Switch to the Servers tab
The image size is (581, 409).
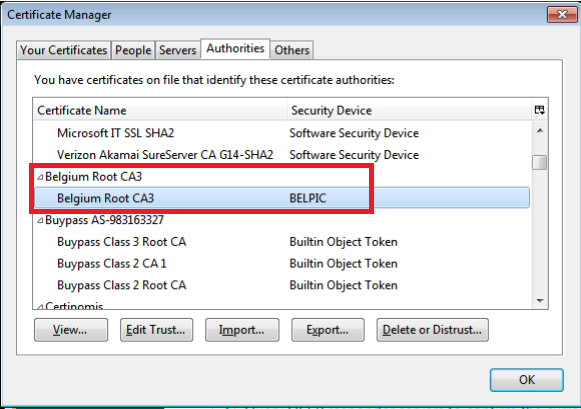coord(177,50)
